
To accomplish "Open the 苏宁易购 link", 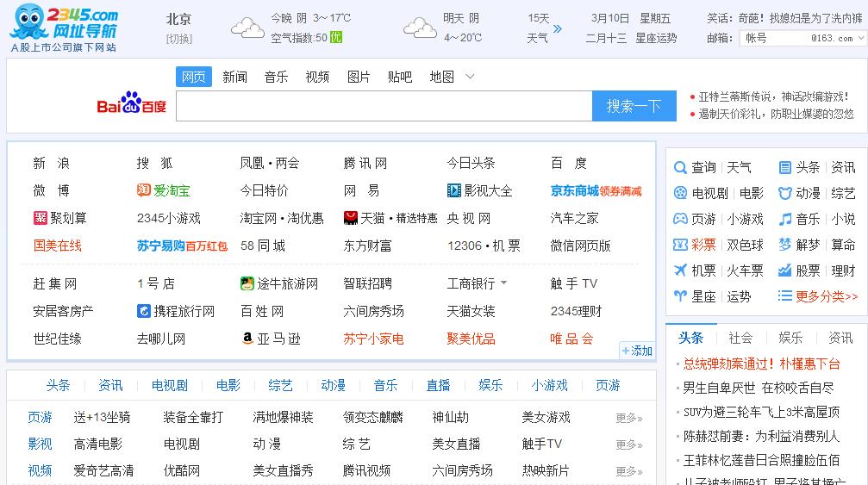I will tap(160, 246).
